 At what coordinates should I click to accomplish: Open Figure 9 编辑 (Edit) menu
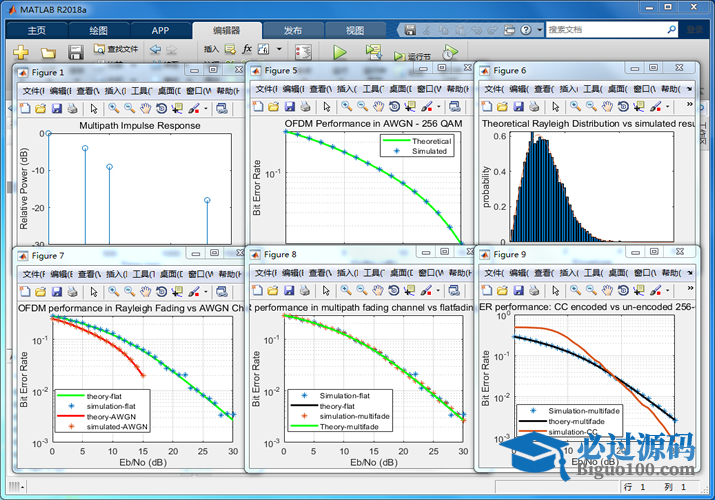pyautogui.click(x=519, y=273)
